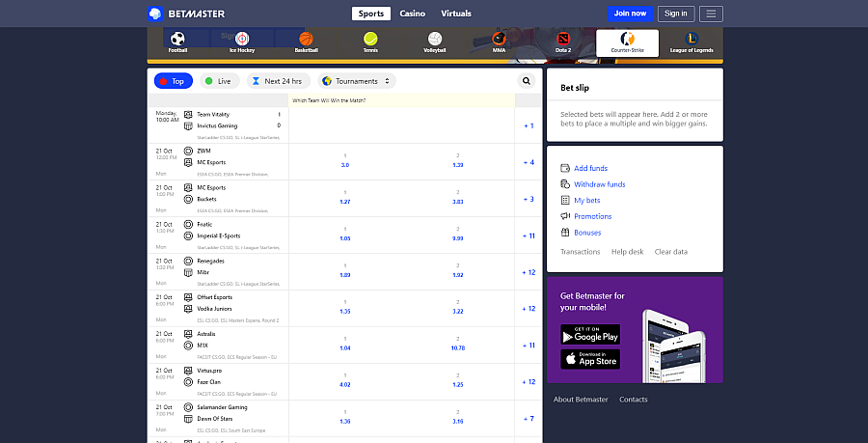868x443 pixels.
Task: Bet on Virtus.pro at odds 4.02
Action: tap(345, 384)
